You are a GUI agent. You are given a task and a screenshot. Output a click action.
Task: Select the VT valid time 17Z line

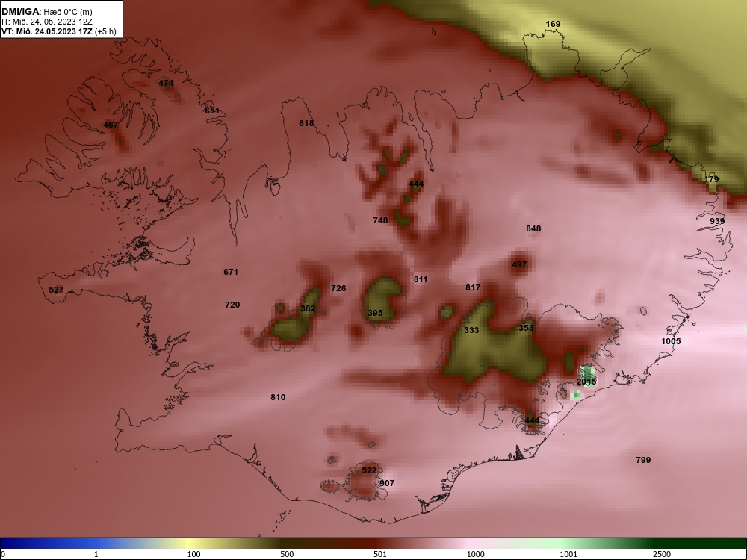[58, 31]
